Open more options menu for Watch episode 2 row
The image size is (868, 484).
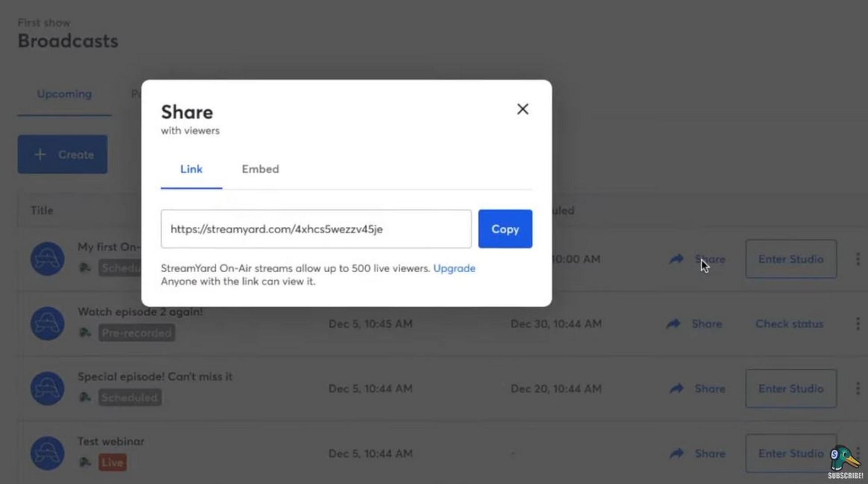tap(858, 324)
